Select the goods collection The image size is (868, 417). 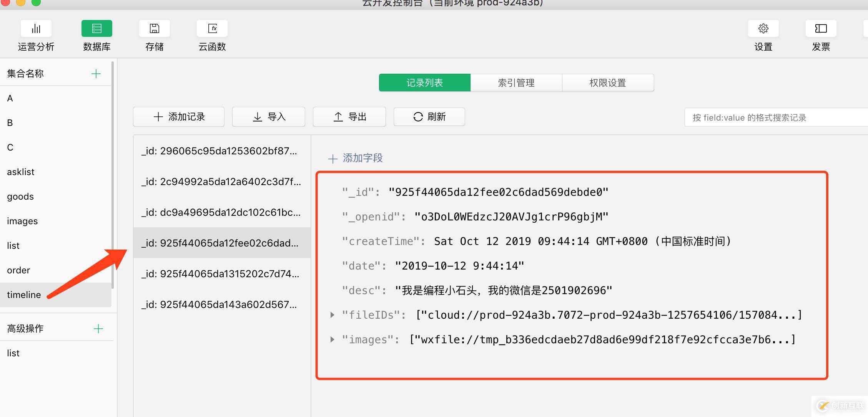click(x=20, y=197)
